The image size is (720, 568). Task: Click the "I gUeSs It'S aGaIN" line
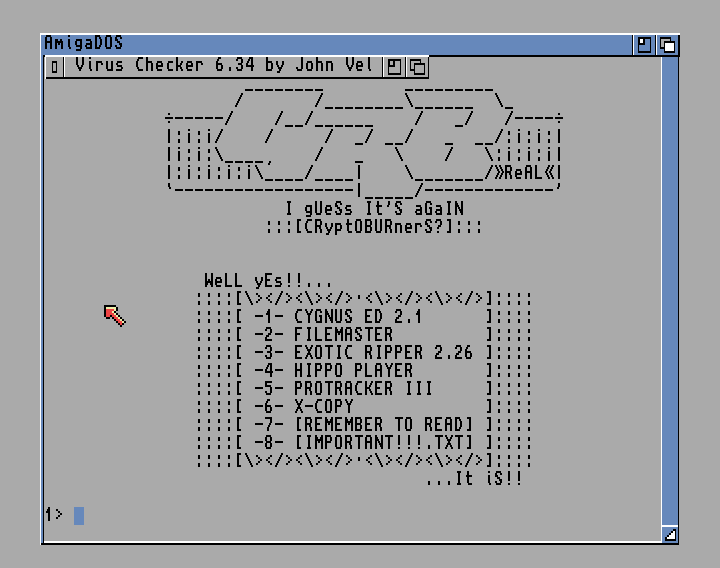(374, 208)
